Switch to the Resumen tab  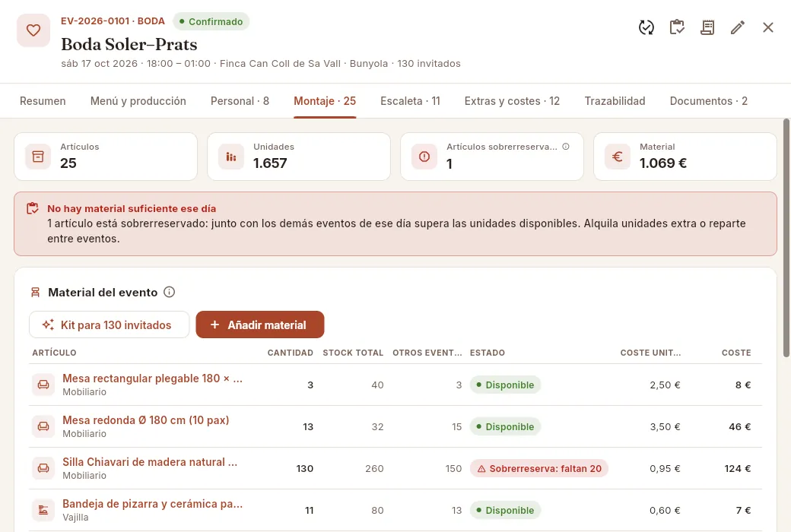point(43,101)
